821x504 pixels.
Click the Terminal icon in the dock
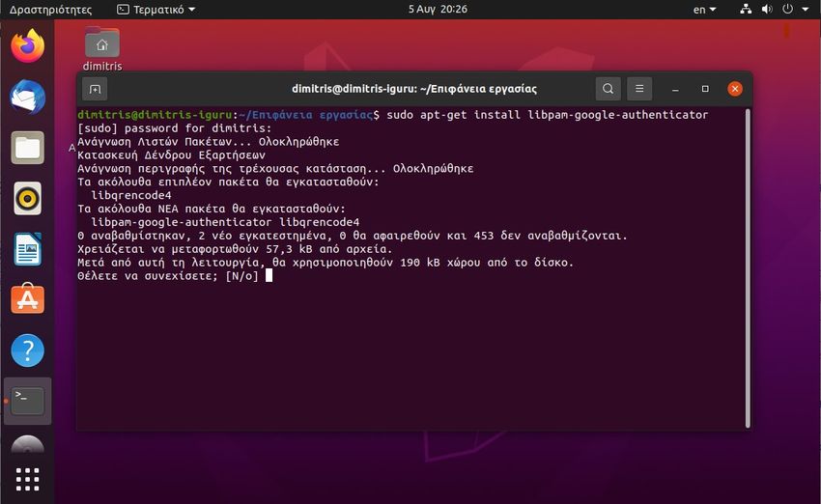(28, 401)
